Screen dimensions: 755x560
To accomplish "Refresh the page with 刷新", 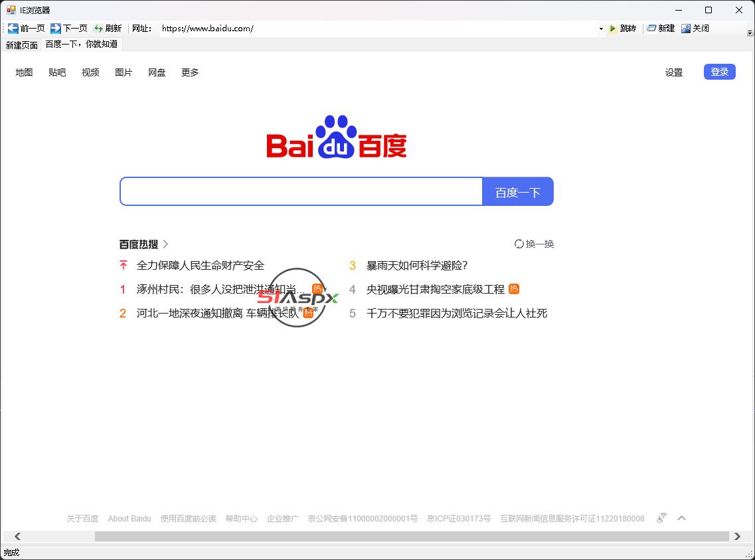I will (x=108, y=29).
